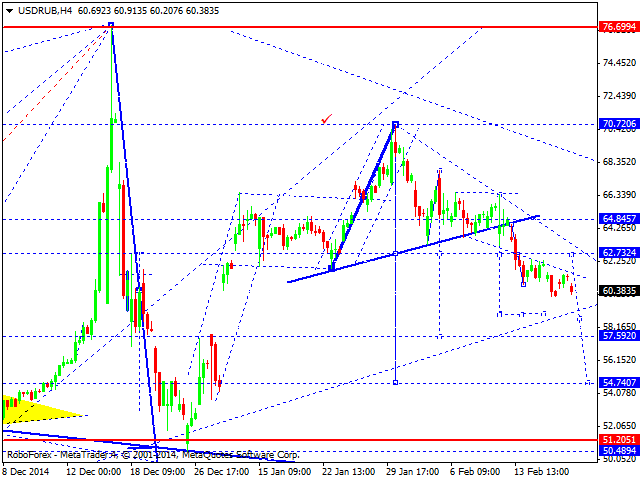This screenshot has width=640, height=480.
Task: Click the 26 Dec 17:00 time label
Action: tap(222, 472)
